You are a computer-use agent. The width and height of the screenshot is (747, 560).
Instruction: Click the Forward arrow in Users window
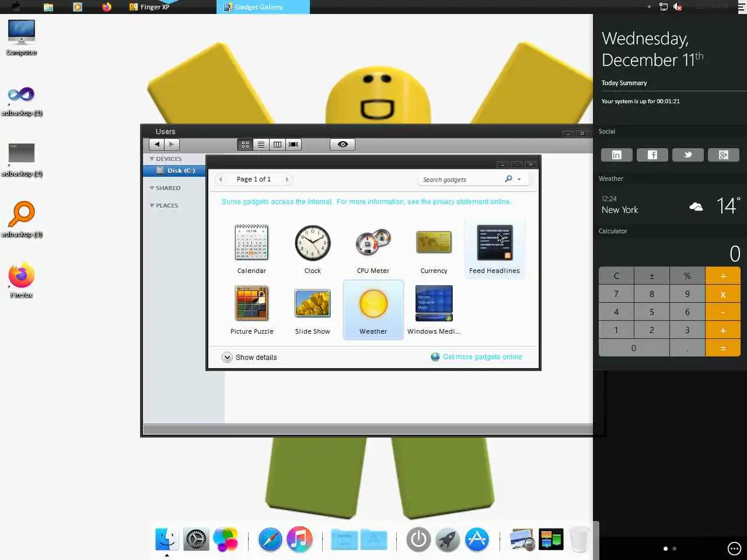[172, 144]
